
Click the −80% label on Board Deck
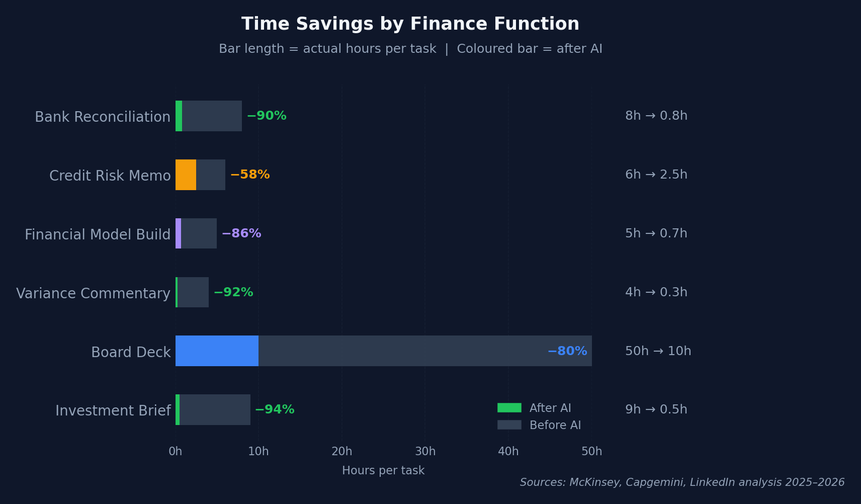567,351
